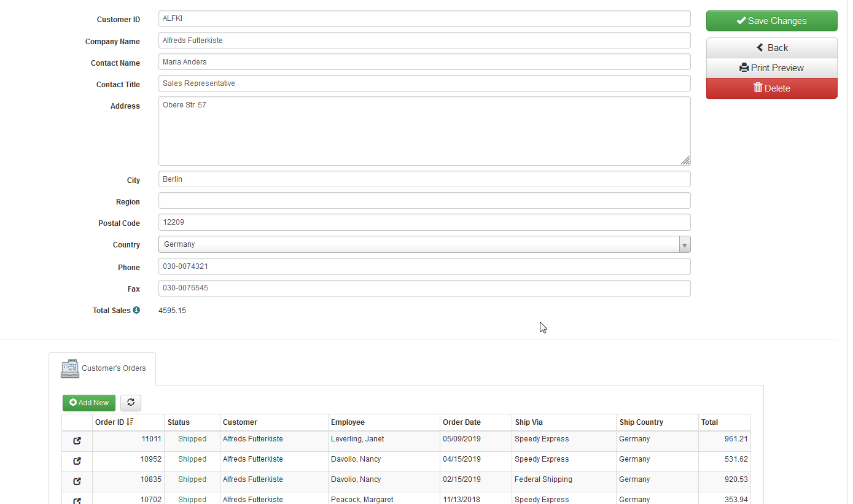Click the cash register icon on orders tab
The image size is (853, 504).
tap(70, 368)
